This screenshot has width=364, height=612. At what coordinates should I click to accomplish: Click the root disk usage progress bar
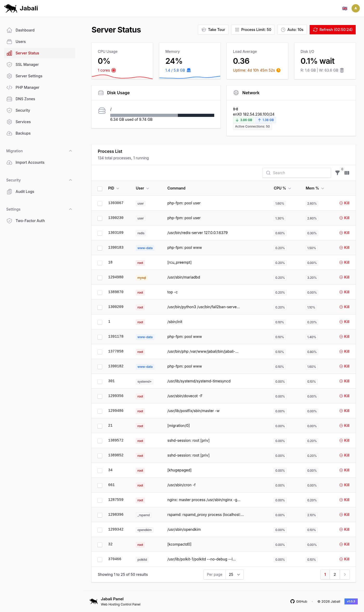[162, 115]
